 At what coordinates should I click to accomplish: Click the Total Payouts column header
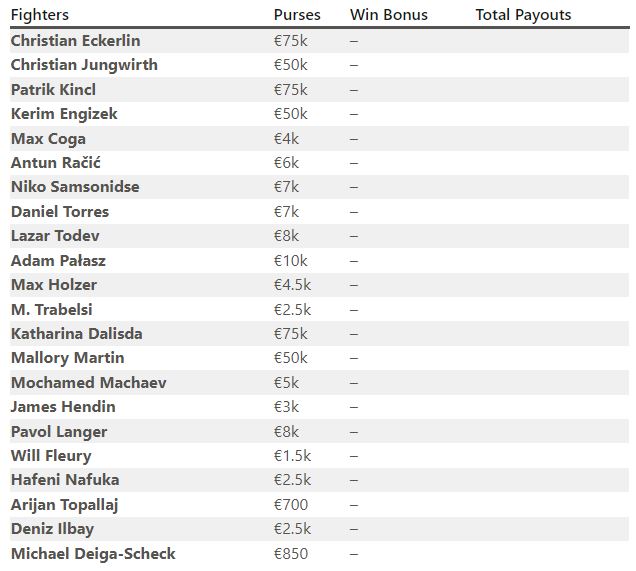point(523,15)
